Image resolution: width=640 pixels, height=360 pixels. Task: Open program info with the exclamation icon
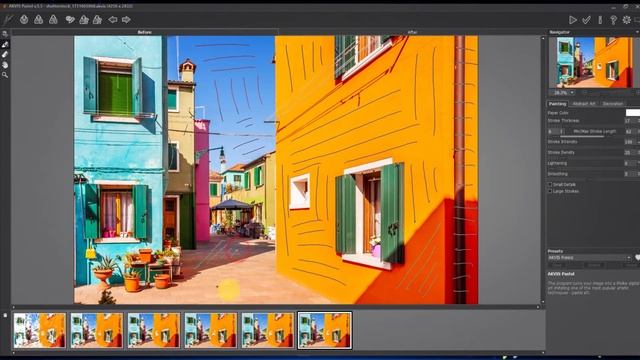tap(600, 20)
